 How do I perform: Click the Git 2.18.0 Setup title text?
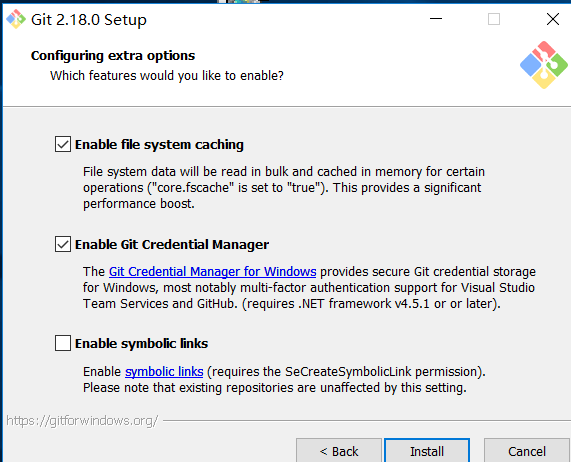click(89, 20)
